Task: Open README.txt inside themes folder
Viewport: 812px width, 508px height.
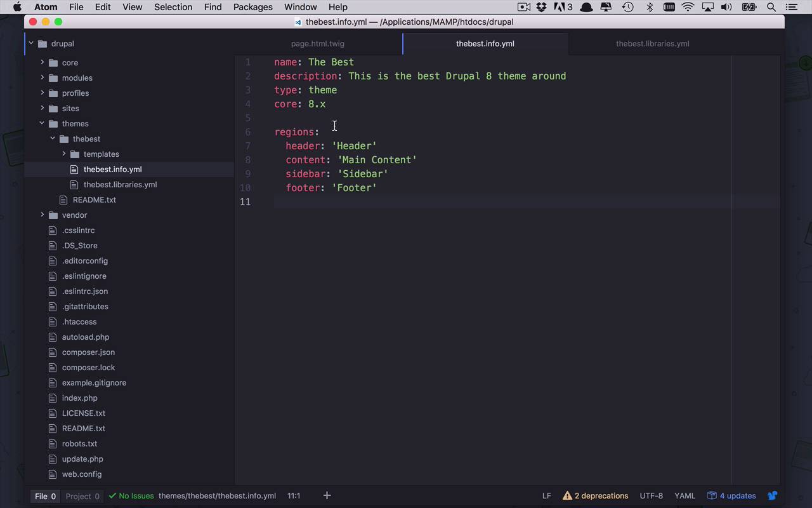Action: (94, 199)
